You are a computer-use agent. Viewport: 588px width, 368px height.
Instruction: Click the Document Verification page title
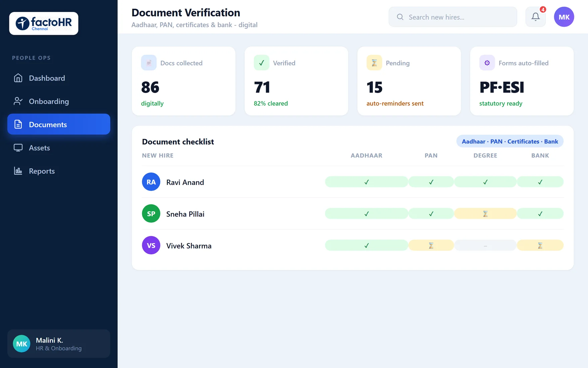pos(186,12)
